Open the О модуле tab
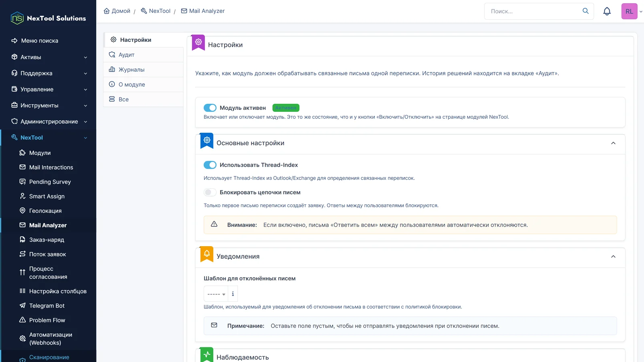The image size is (644, 362). tap(143, 84)
